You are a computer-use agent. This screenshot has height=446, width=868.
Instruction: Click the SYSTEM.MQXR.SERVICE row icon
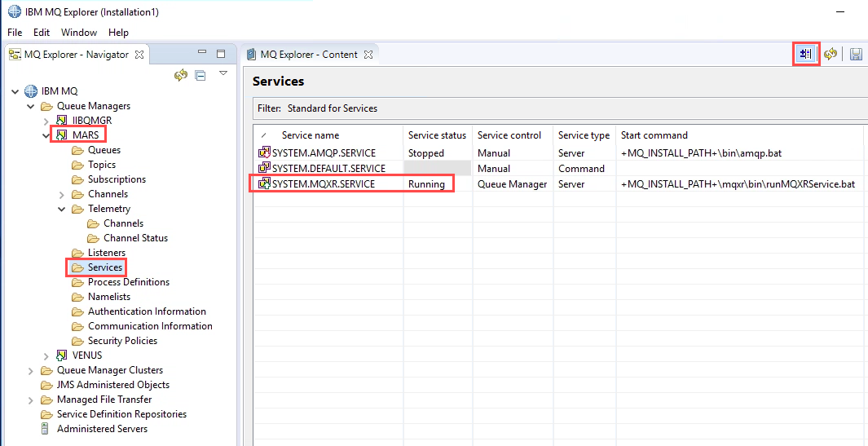click(x=265, y=184)
